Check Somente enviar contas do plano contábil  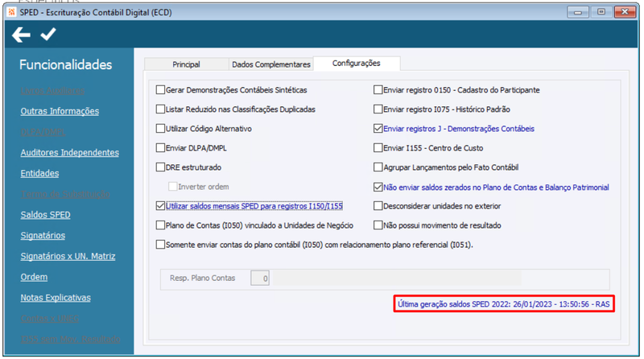[x=160, y=245]
